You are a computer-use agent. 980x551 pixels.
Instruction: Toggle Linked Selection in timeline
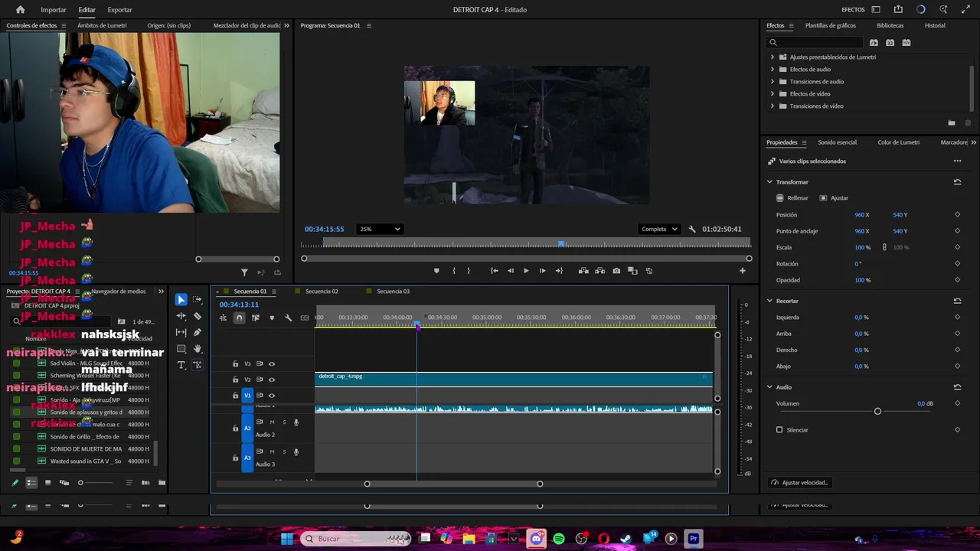click(x=256, y=318)
